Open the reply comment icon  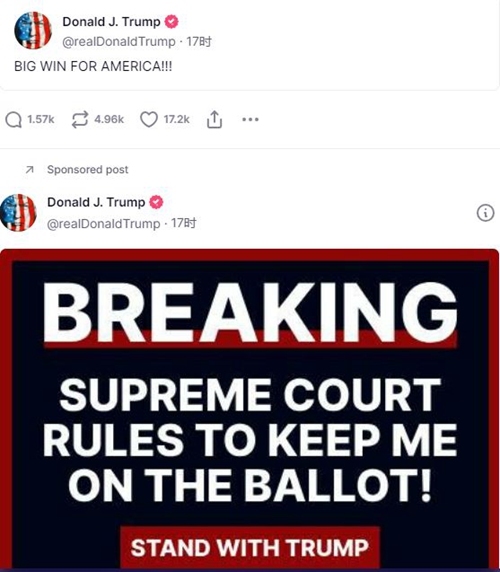[13, 120]
